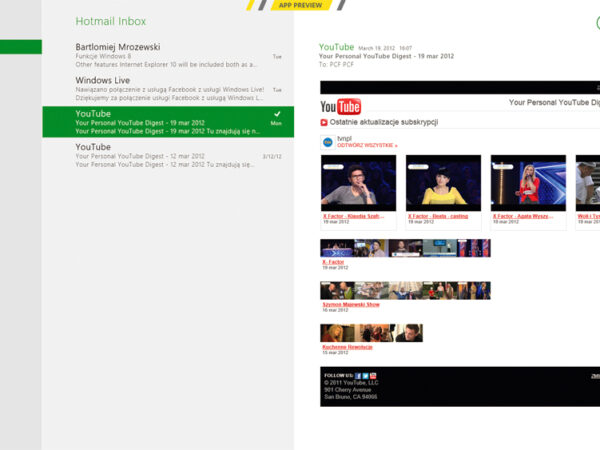This screenshot has width=600, height=450.
Task: Open the X Factor - Klaudia Szafr video link
Action: [x=354, y=216]
